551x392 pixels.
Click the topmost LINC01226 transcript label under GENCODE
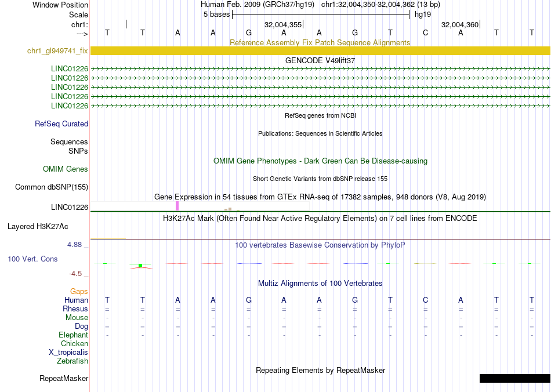pos(70,68)
